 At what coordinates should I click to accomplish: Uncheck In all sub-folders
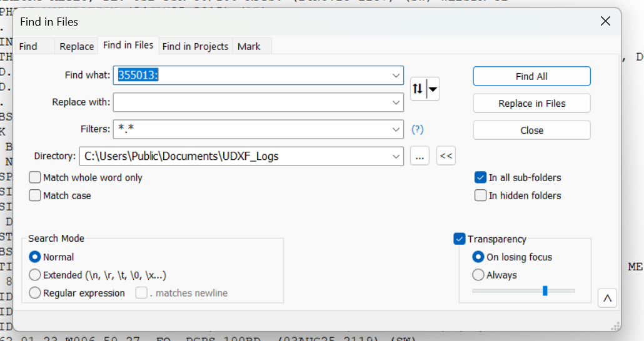(x=480, y=178)
